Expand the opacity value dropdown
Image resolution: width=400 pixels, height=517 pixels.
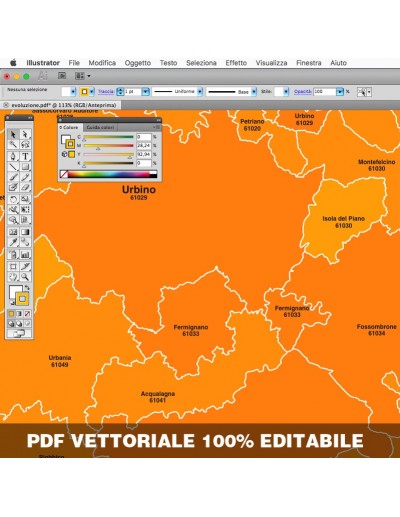(x=340, y=92)
